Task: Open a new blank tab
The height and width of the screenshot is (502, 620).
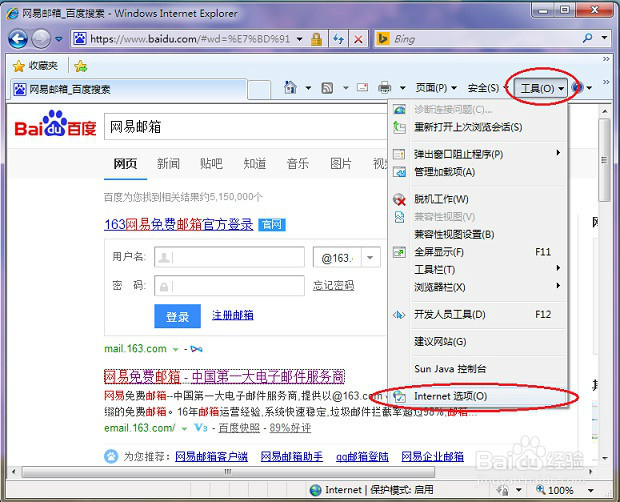Action: coord(259,89)
